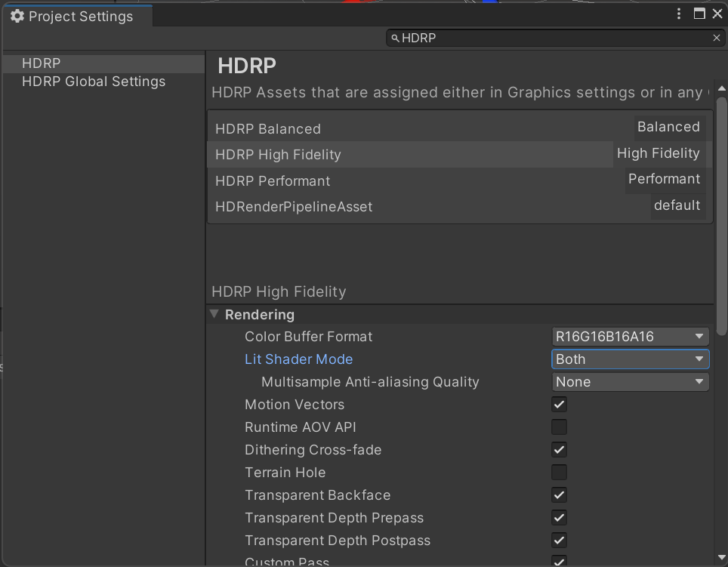
Task: Disable the Motion Vectors checkbox
Action: click(559, 405)
